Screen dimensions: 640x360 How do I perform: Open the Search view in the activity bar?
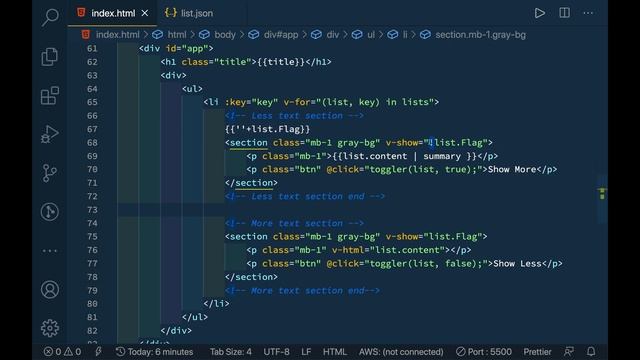50,17
